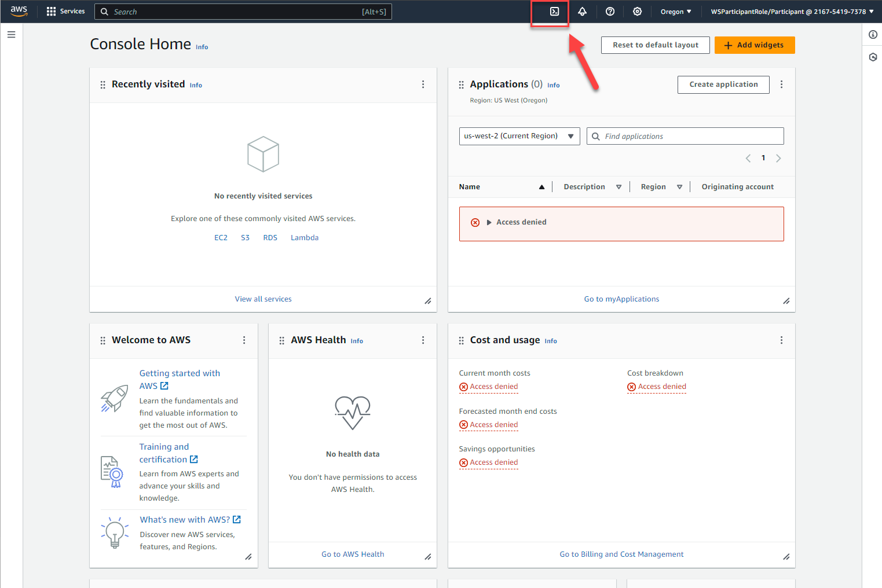
Task: Open the WSParticipantRole account menu
Action: 792,12
